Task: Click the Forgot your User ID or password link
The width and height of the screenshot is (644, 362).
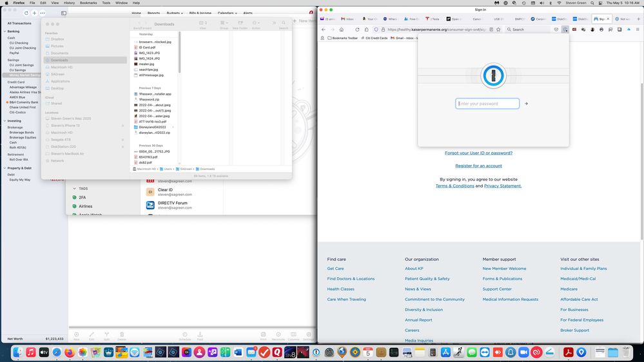Action: (x=478, y=153)
